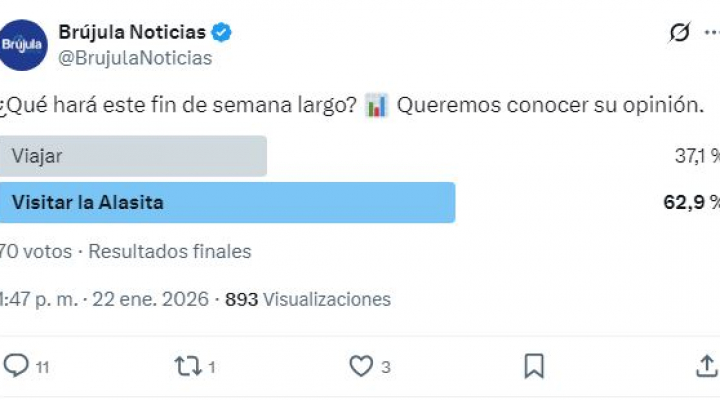Open the Brújula profile avatar

tap(24, 45)
